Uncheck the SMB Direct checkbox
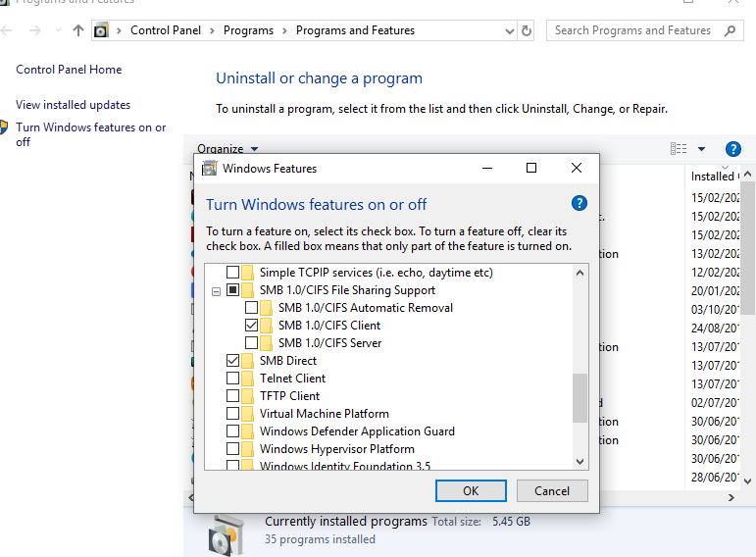Viewport: 756px width, 557px height. pos(232,361)
